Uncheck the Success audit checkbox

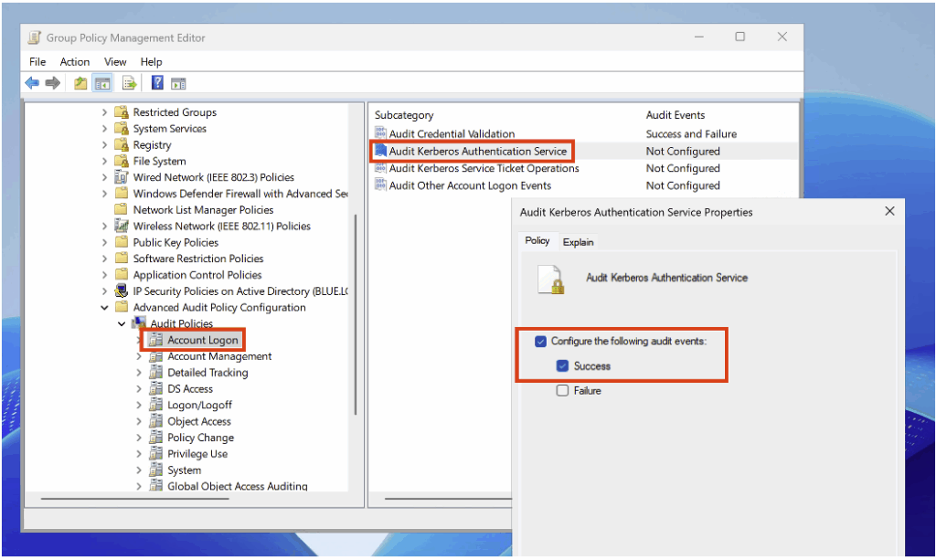tap(562, 366)
